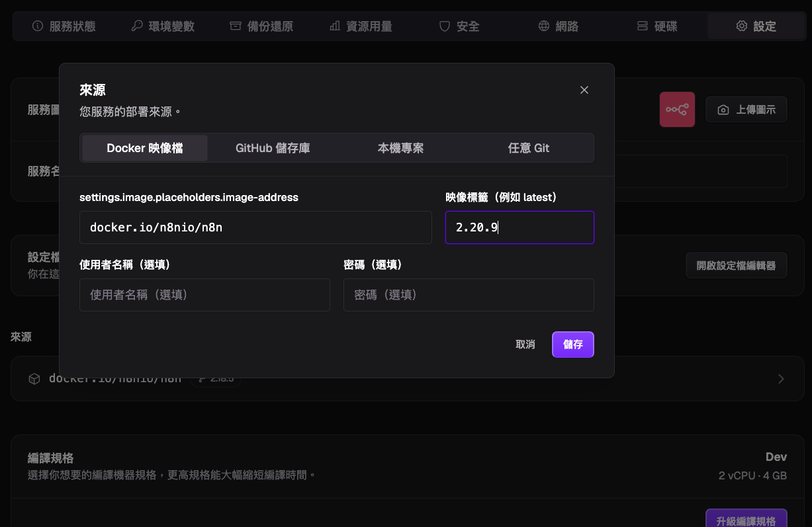The image size is (812, 527).
Task: Cancel with the 取消 button
Action: tap(525, 345)
